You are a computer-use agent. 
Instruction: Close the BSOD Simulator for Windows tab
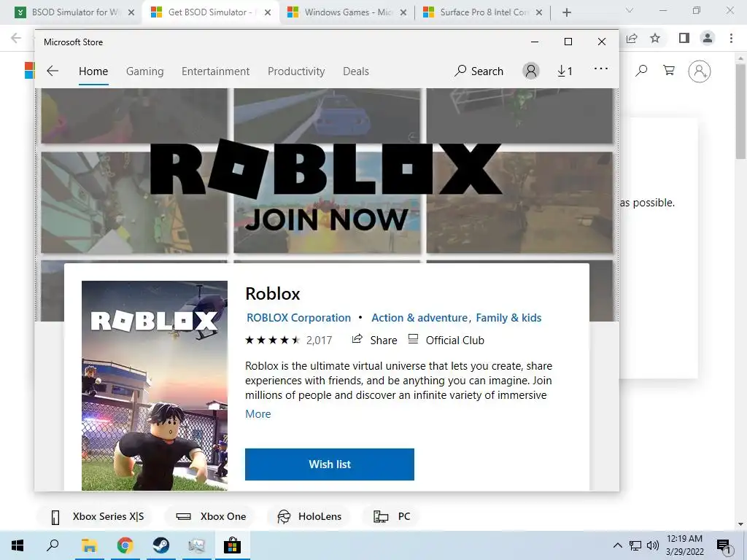click(131, 13)
